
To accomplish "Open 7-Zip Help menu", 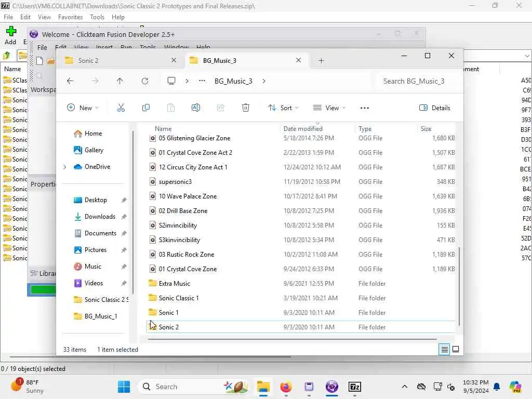I will [118, 17].
